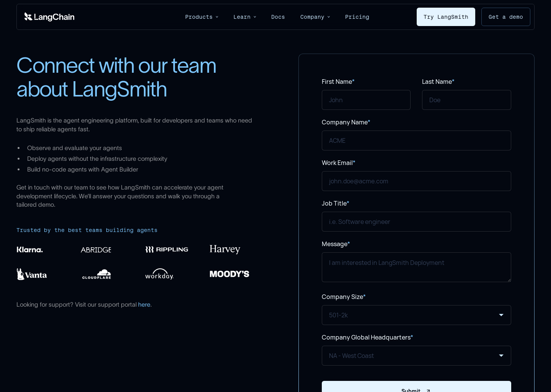Visit the support portal via the here link
This screenshot has width=551, height=392.
[x=144, y=304]
